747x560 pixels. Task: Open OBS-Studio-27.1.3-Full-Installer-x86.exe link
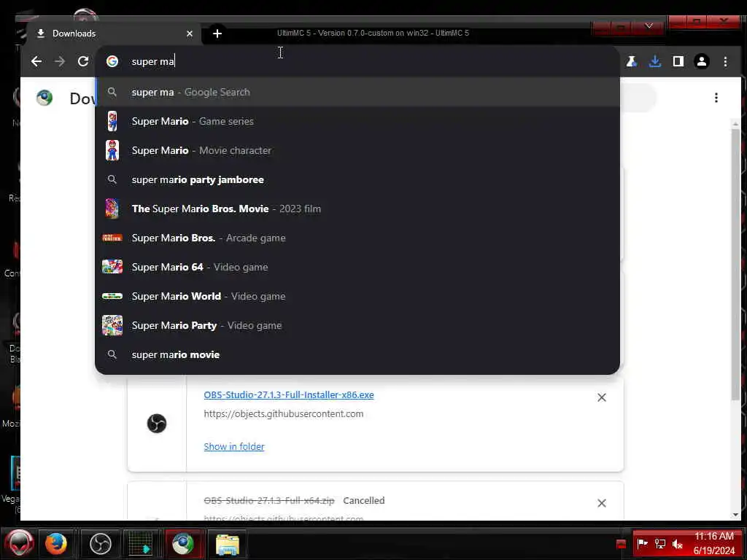coord(289,394)
